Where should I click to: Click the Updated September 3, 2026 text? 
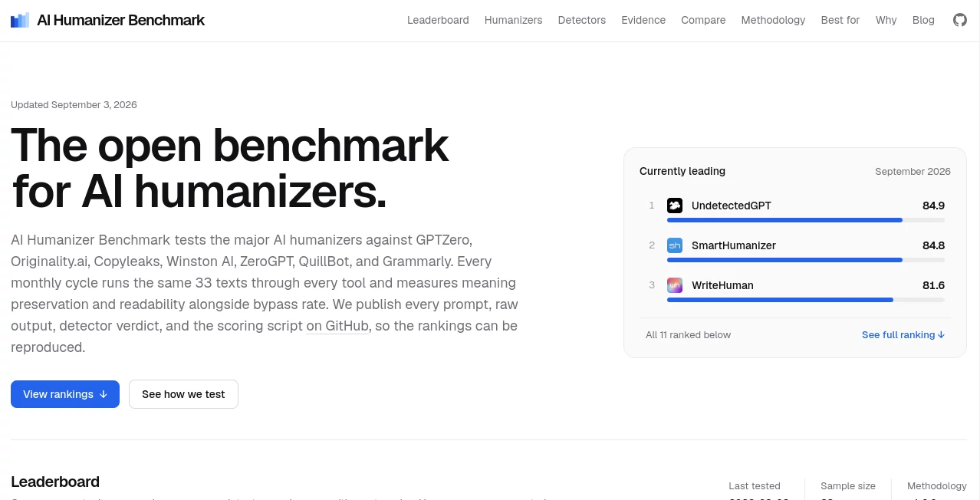coord(74,105)
